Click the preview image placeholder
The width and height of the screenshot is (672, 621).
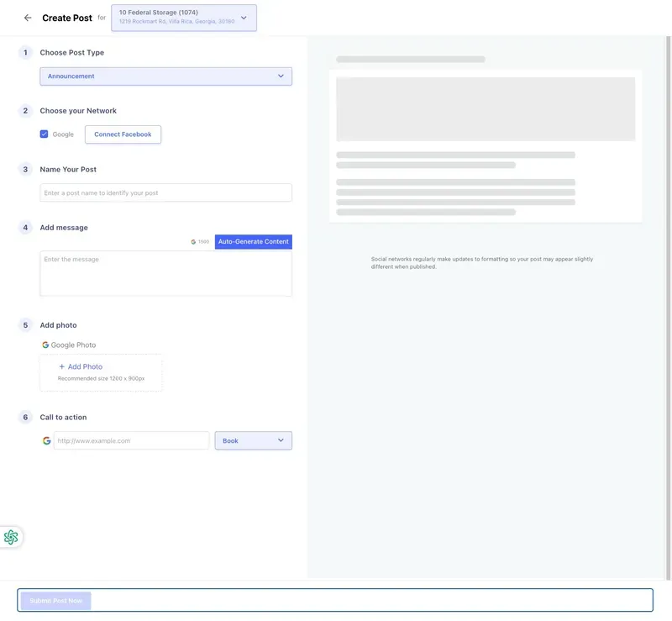click(486, 109)
